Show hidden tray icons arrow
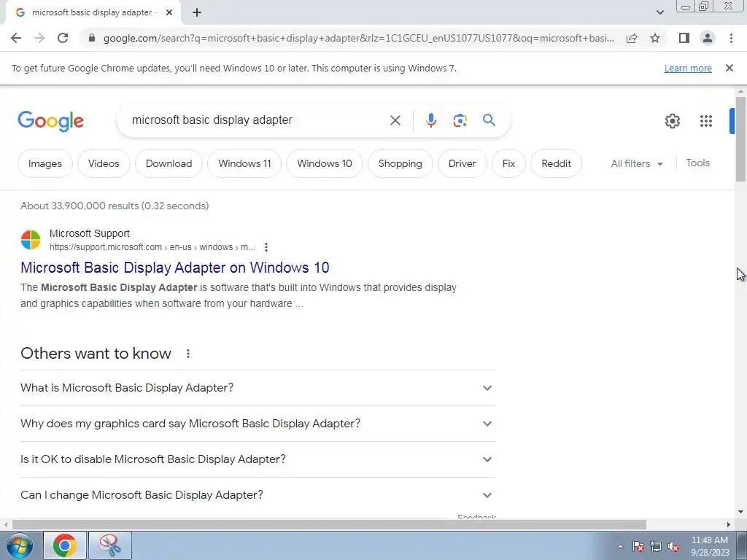This screenshot has width=747, height=560. (x=620, y=546)
